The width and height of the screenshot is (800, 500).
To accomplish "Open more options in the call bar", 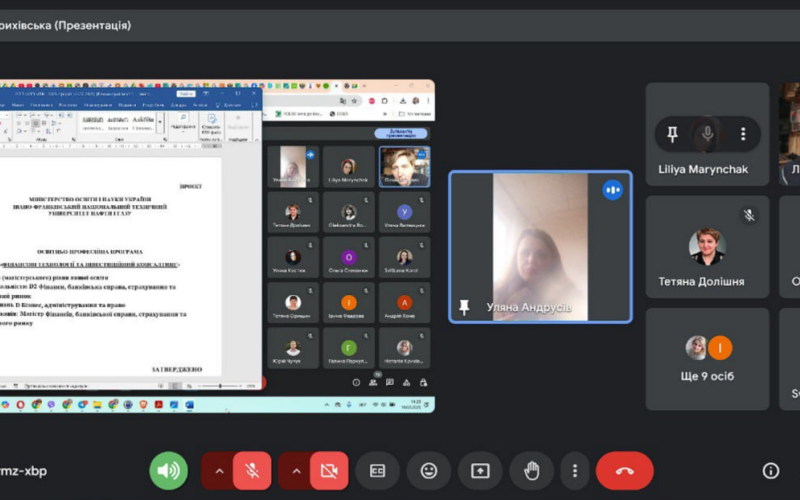I will 574,470.
